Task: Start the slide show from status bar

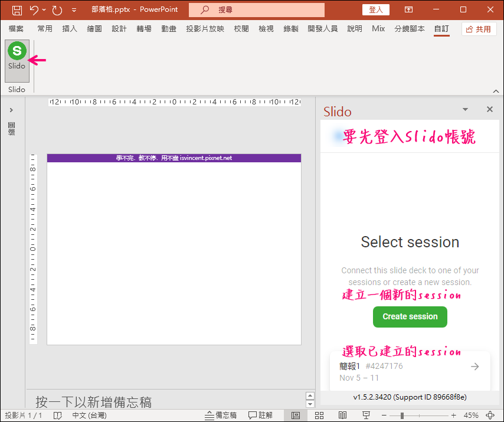Action: coord(366,416)
